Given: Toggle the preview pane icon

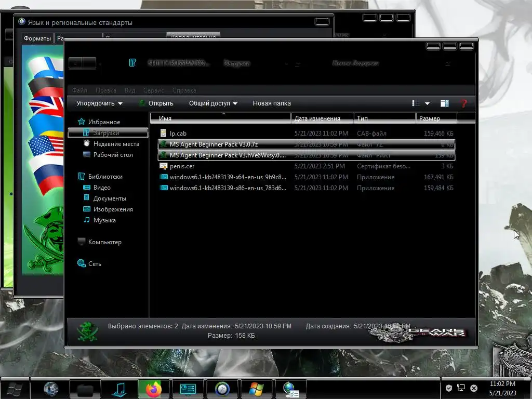Looking at the screenshot, I should pyautogui.click(x=445, y=103).
